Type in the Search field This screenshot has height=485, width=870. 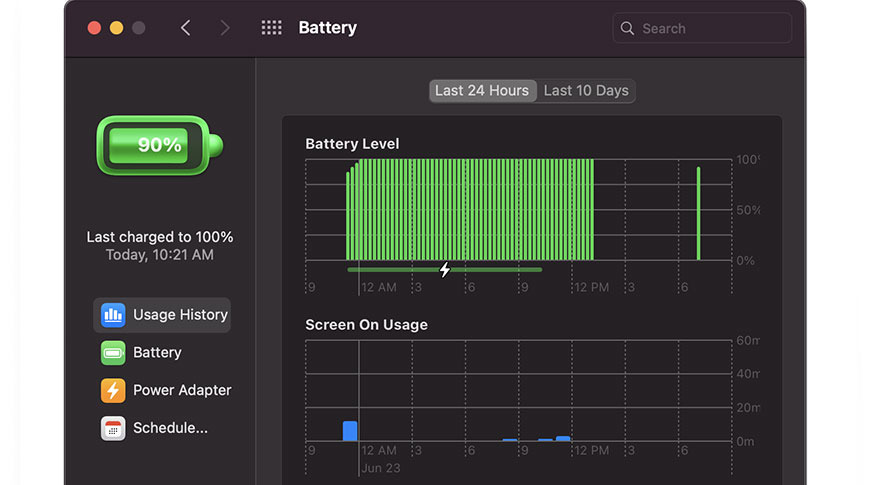[x=710, y=28]
